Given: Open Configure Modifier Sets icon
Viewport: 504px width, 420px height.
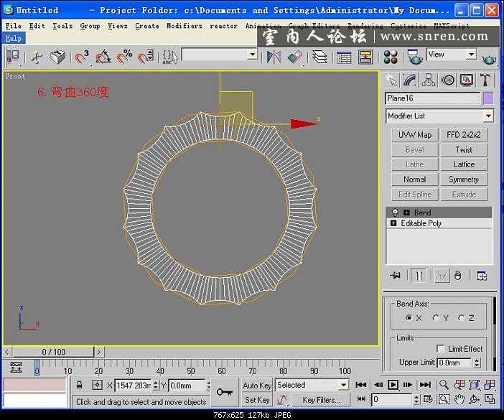Looking at the screenshot, I should (482, 276).
